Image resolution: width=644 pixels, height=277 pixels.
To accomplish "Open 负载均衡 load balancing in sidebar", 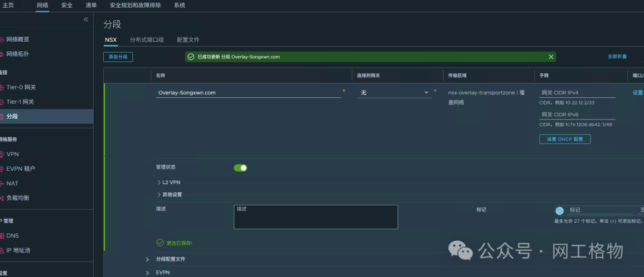I will [18, 198].
